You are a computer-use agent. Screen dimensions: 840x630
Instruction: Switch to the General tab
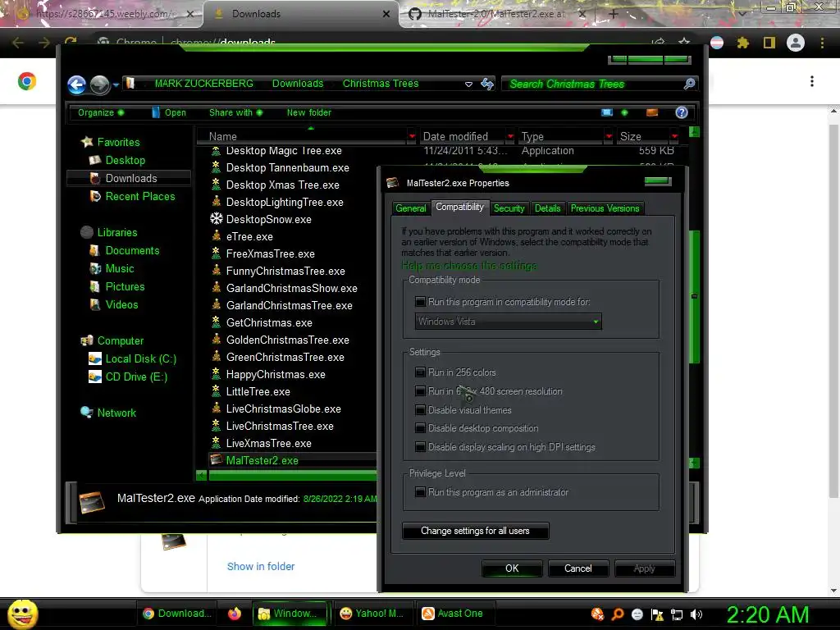(x=411, y=208)
